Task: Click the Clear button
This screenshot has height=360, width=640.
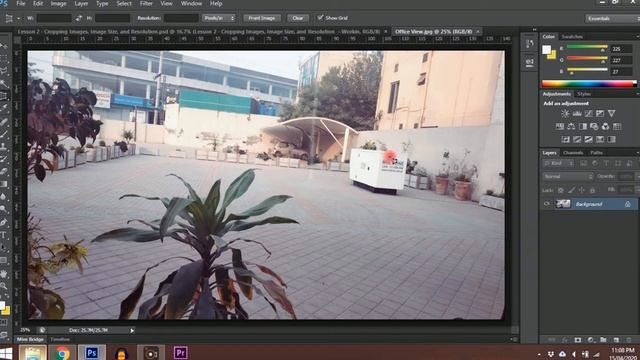Action: coord(298,18)
